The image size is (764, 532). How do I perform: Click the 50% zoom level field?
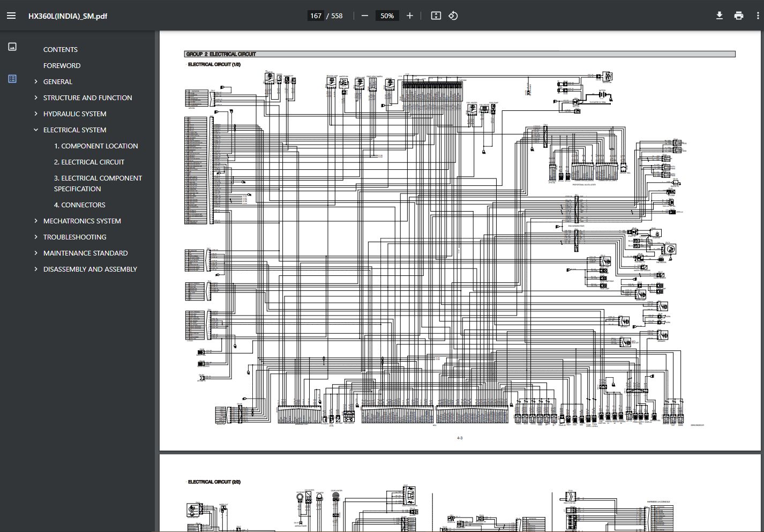[x=387, y=16]
